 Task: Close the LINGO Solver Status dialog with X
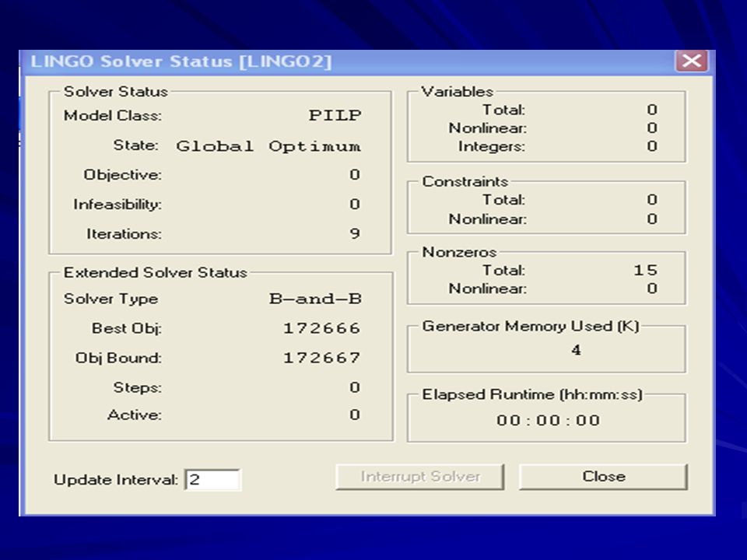tap(691, 61)
